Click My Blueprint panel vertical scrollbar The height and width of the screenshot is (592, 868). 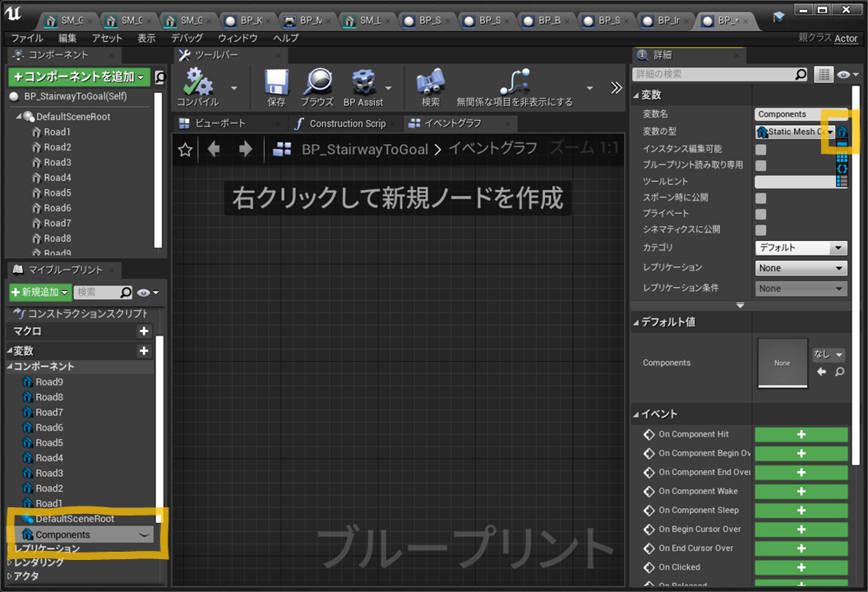point(159,429)
